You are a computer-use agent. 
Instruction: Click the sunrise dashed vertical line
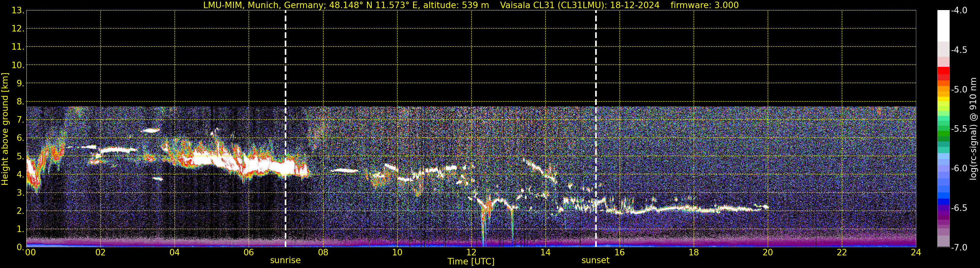click(285, 129)
